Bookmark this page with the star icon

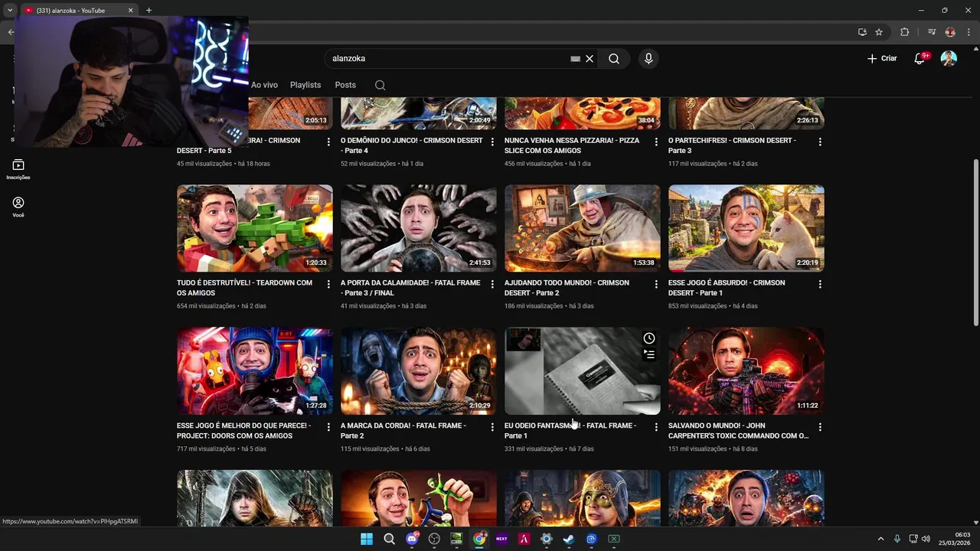879,32
